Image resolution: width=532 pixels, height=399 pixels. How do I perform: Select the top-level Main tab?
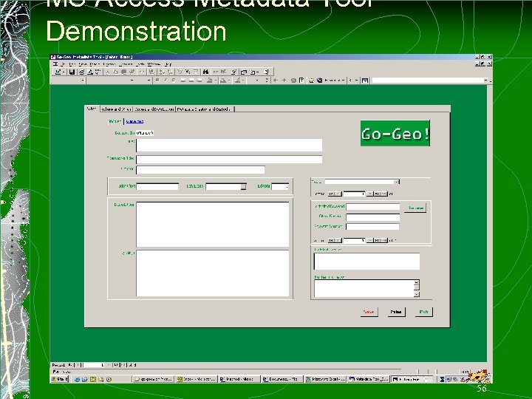pos(92,109)
